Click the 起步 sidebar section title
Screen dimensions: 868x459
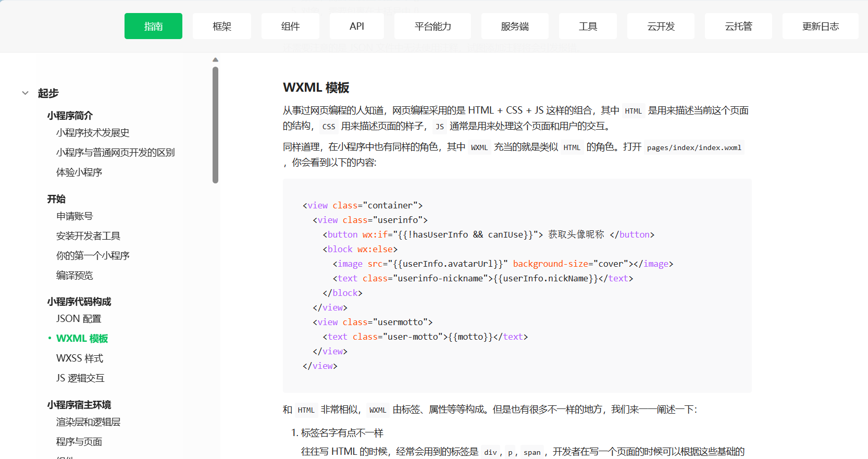(48, 93)
